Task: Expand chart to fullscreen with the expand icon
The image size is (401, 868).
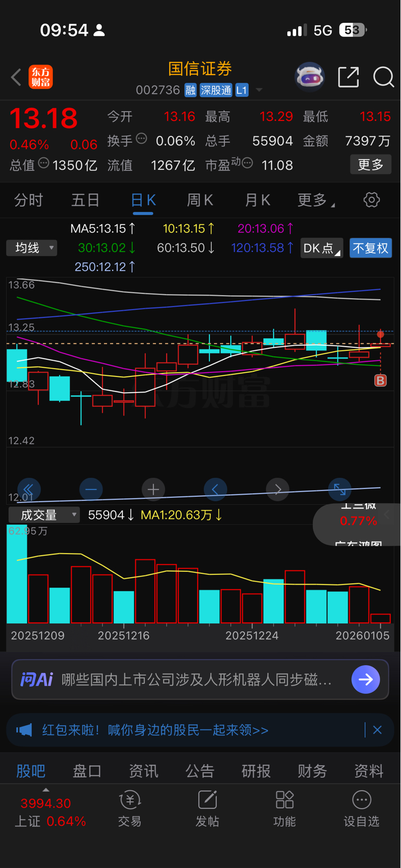Action: tap(339, 489)
